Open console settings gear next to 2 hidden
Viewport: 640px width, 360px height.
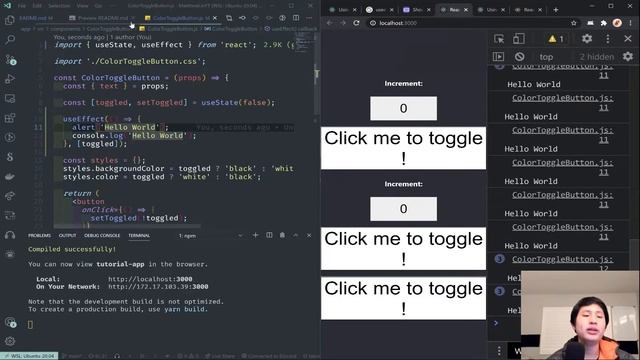pos(628,56)
